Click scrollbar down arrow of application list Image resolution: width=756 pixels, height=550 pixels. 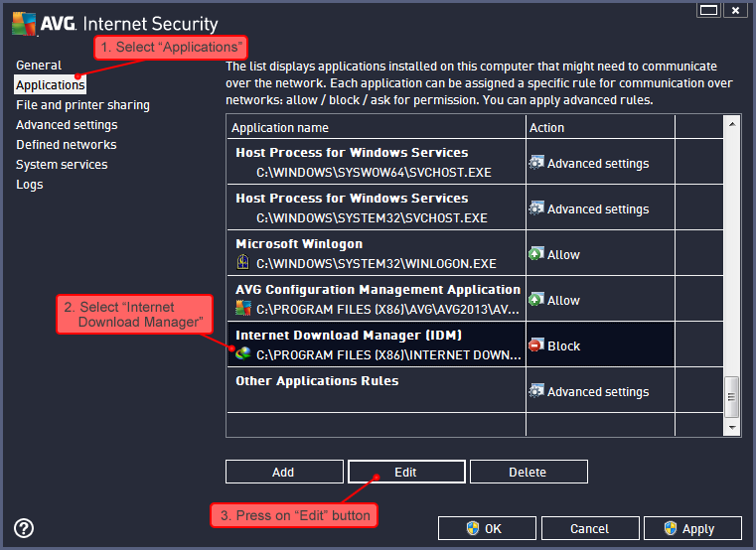pyautogui.click(x=732, y=427)
